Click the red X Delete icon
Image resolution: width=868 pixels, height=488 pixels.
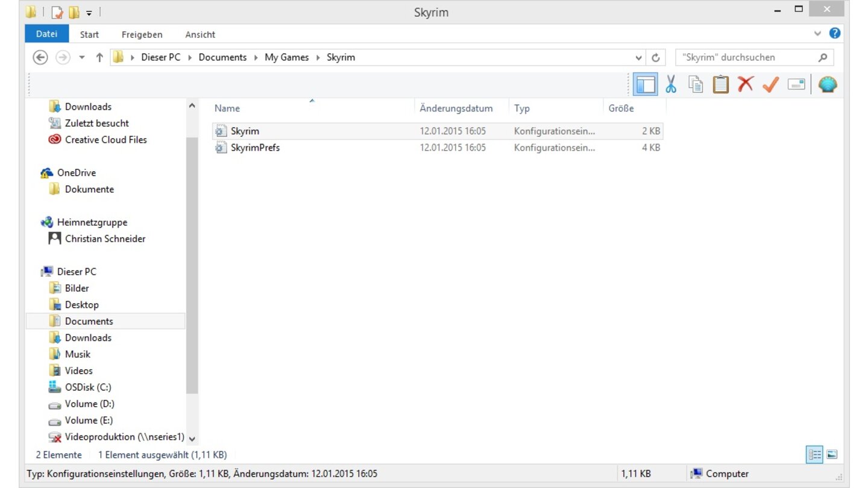coord(746,84)
